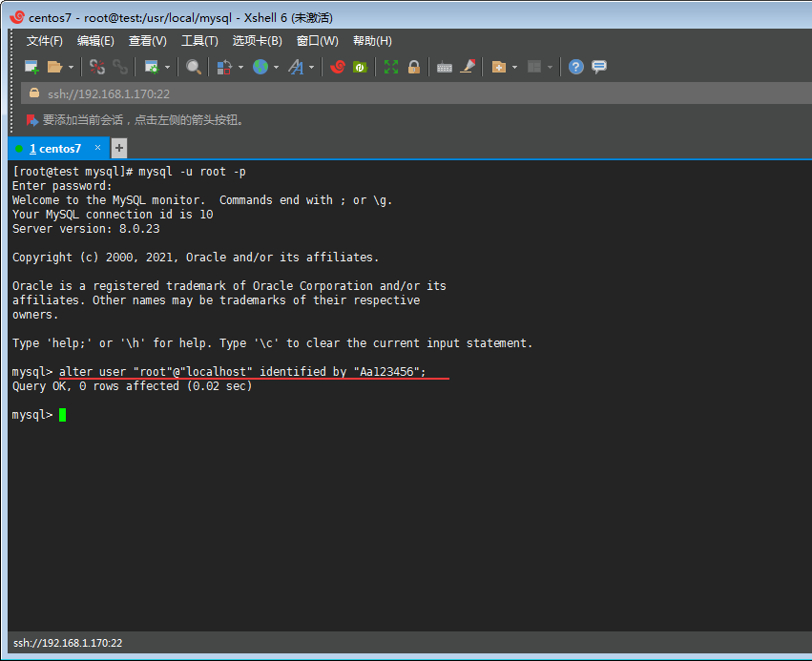Click the Lock screen padlock icon

coord(414,67)
